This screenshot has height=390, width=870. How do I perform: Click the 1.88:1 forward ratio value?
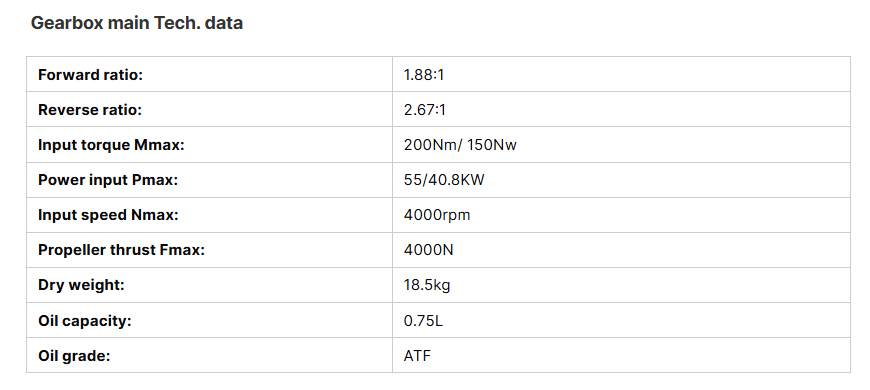424,74
